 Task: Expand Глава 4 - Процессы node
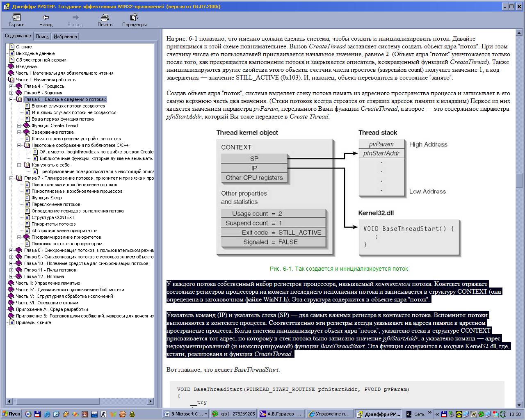point(11,86)
